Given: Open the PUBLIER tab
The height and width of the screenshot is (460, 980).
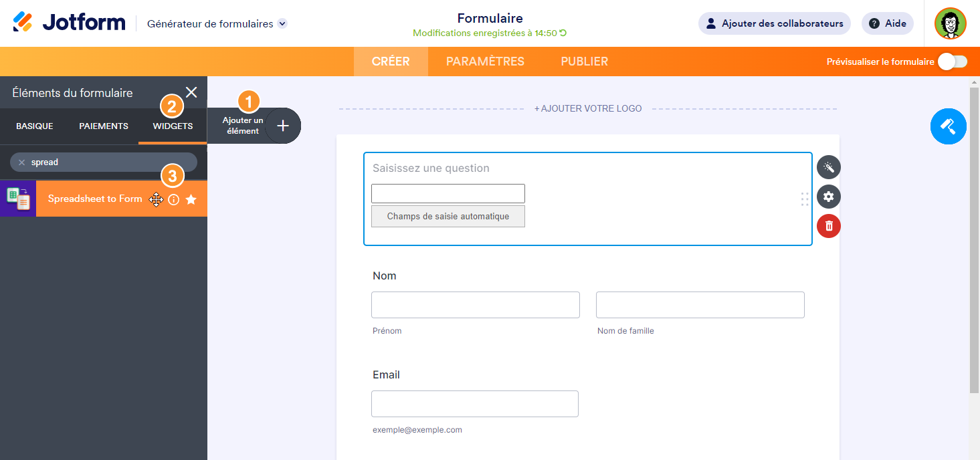Looking at the screenshot, I should coord(584,62).
